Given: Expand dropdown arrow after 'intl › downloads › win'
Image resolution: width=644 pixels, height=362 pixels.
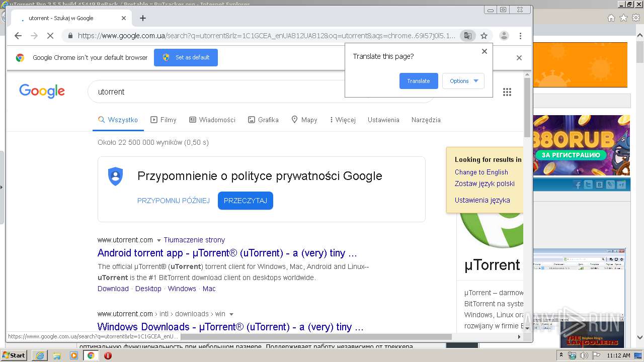Looking at the screenshot, I should (x=231, y=314).
